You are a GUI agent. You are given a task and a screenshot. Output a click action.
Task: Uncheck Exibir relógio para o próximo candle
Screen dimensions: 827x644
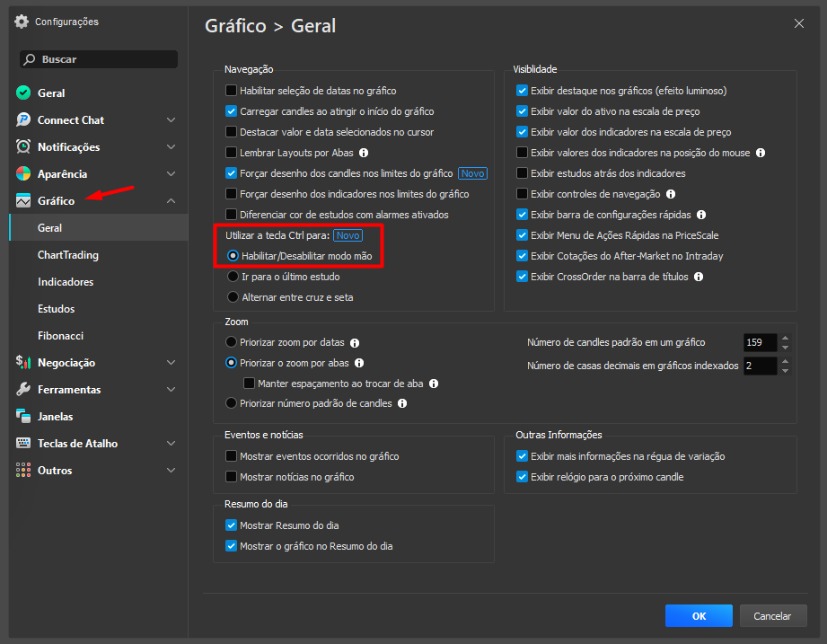[522, 477]
